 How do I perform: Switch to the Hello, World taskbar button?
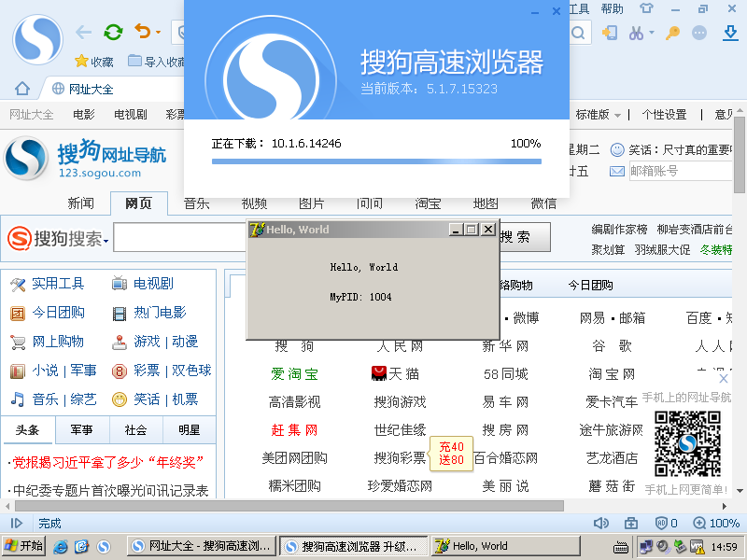point(506,546)
